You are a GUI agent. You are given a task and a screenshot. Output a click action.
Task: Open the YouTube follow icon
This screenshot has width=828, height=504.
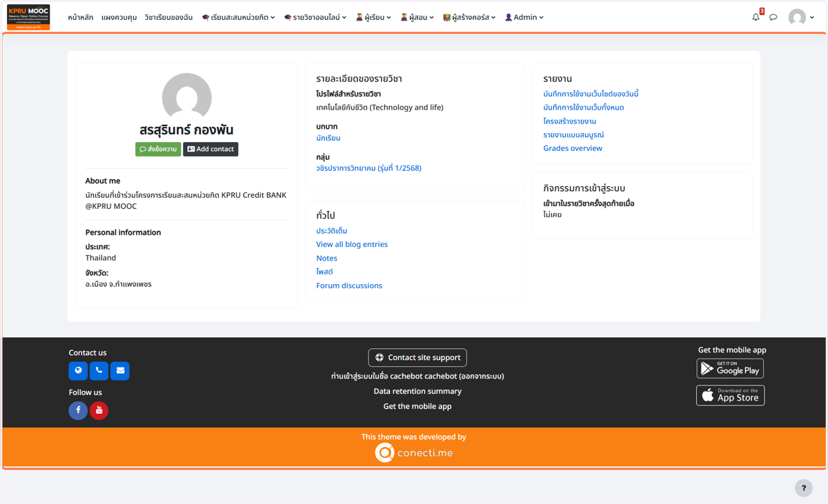click(x=99, y=410)
